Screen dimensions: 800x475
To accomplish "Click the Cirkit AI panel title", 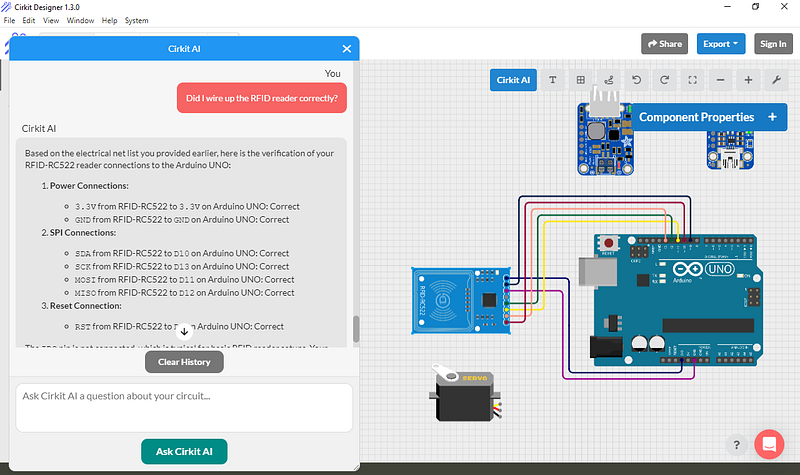I will pyautogui.click(x=184, y=49).
